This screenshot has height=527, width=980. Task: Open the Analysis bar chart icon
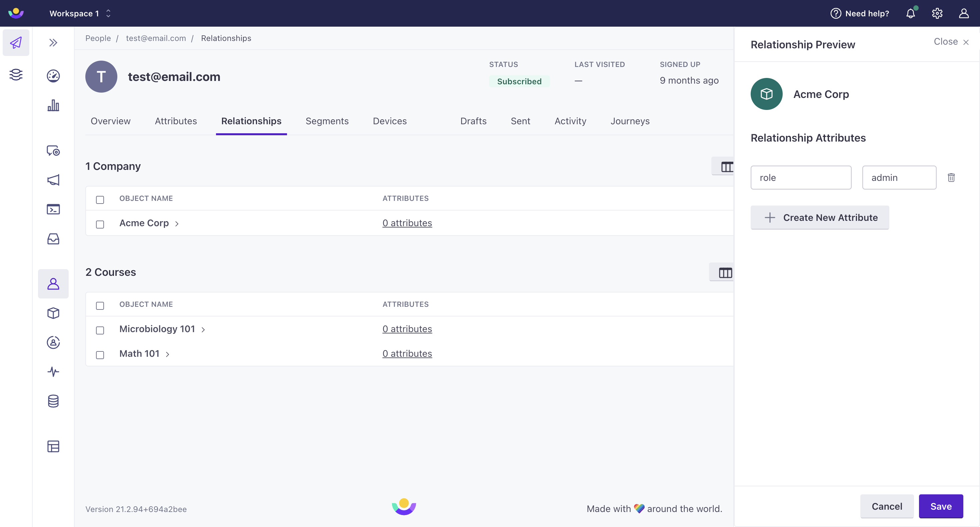coord(53,105)
